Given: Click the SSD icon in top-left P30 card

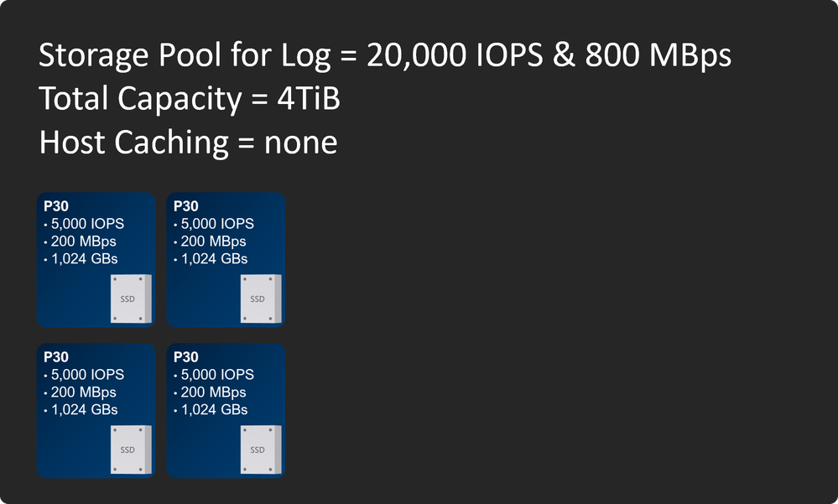Looking at the screenshot, I should 128,299.
